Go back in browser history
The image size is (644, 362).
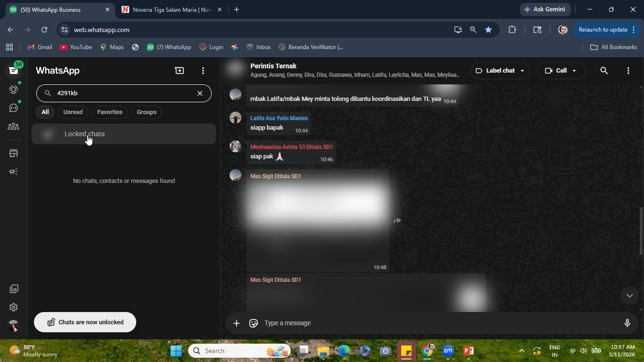point(10,30)
